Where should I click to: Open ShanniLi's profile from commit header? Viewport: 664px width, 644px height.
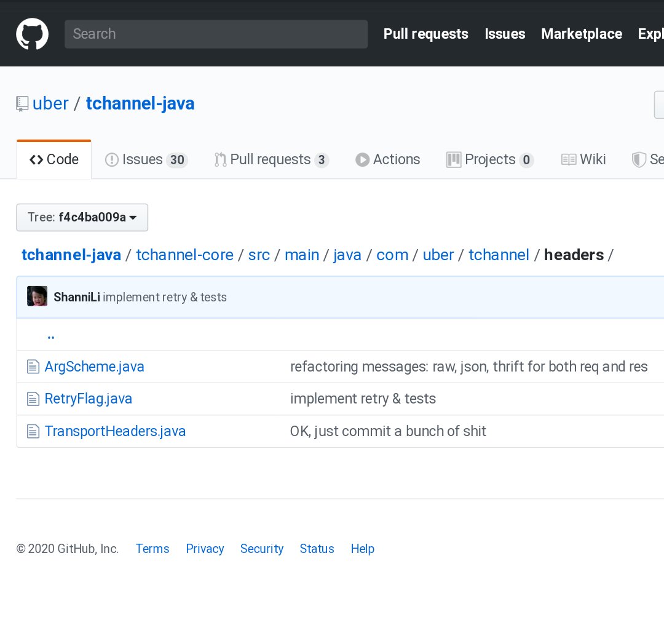(77, 297)
